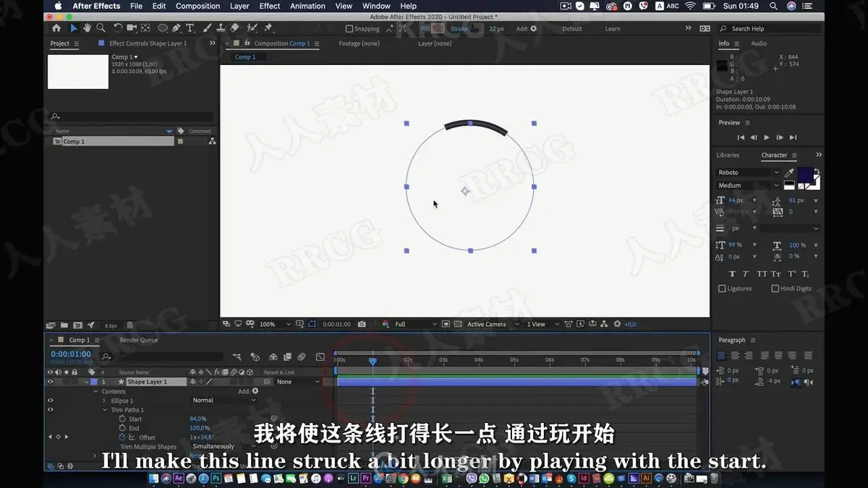
Task: Select the Type tool
Action: [190, 28]
